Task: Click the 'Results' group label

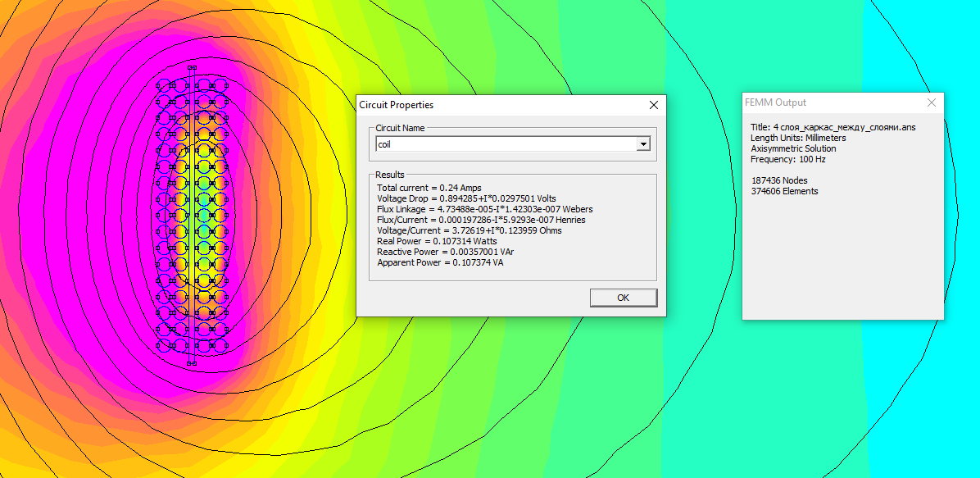Action: (x=389, y=175)
